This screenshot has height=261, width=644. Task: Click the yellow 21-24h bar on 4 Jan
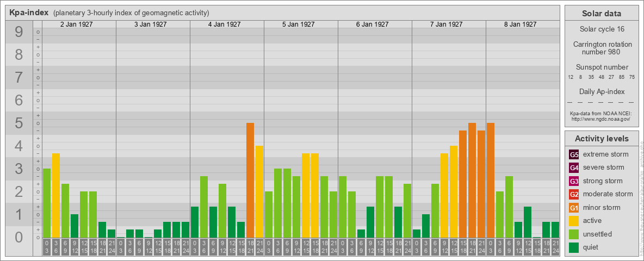click(x=259, y=191)
